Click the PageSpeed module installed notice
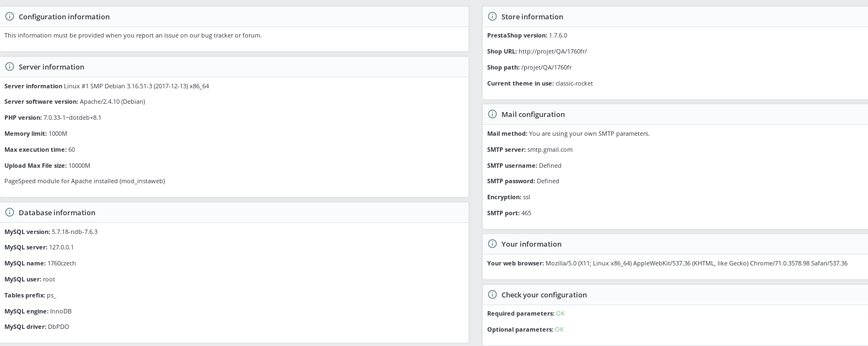868x346 pixels. click(85, 181)
